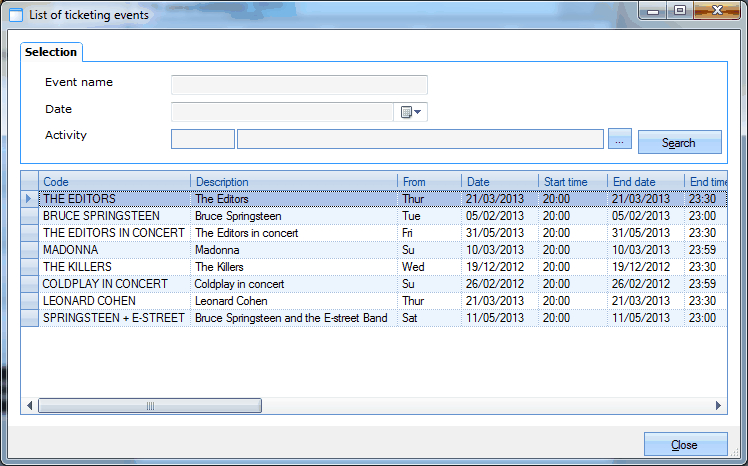The width and height of the screenshot is (748, 466).
Task: Click the 'Wed' From cell
Action: click(x=429, y=267)
